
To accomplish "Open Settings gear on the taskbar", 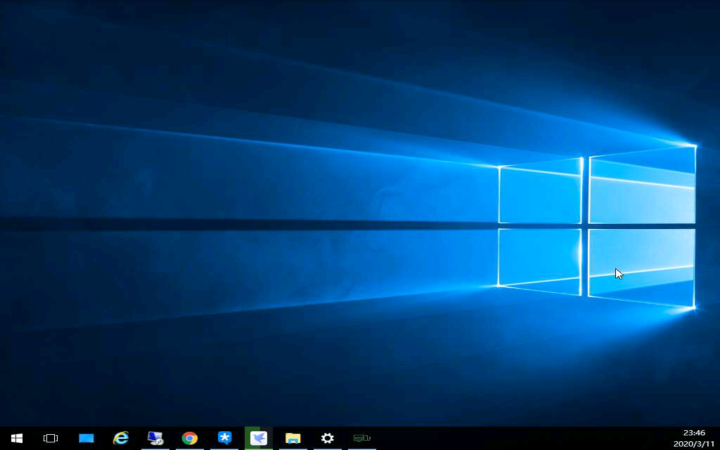I will click(x=327, y=439).
